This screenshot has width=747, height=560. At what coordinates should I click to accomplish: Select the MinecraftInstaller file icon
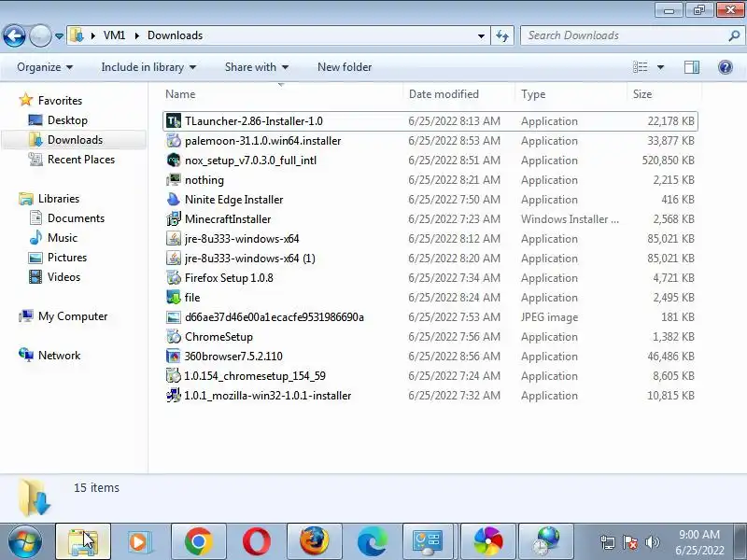(174, 219)
